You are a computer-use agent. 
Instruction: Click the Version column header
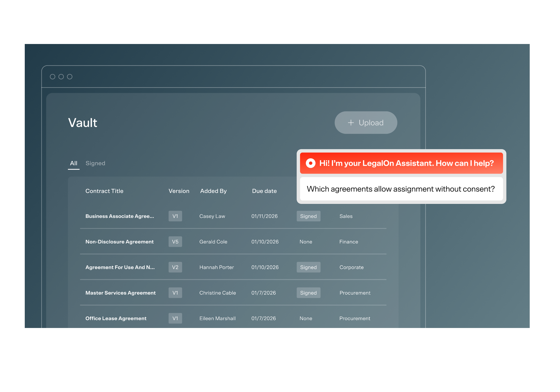tap(179, 191)
